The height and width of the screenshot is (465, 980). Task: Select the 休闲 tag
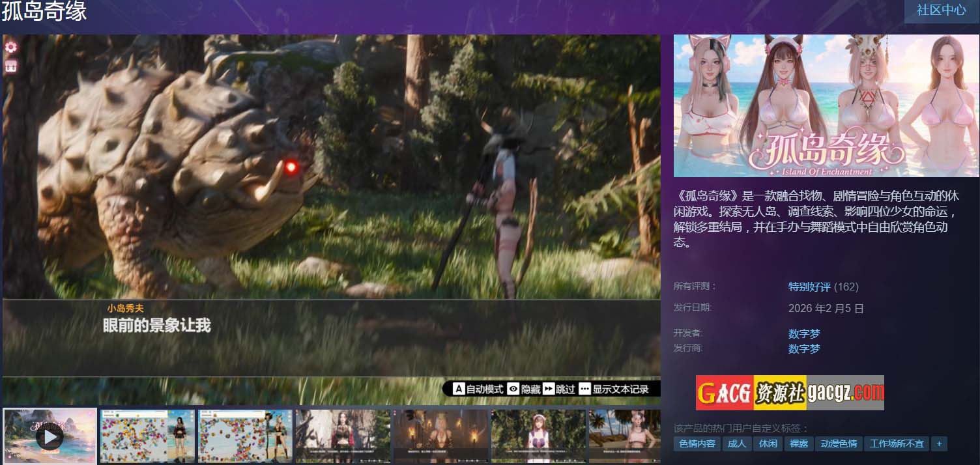(x=768, y=444)
